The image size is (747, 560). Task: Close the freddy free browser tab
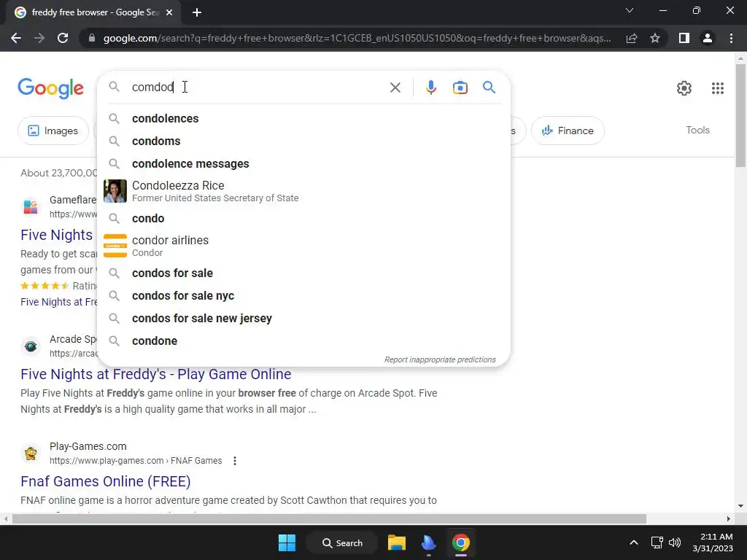169,13
